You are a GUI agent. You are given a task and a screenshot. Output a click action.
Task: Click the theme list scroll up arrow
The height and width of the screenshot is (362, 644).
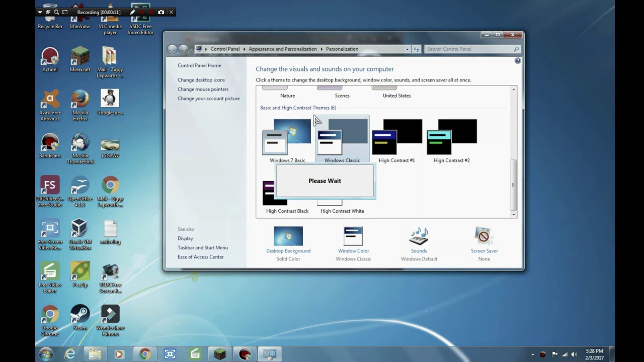click(x=514, y=89)
